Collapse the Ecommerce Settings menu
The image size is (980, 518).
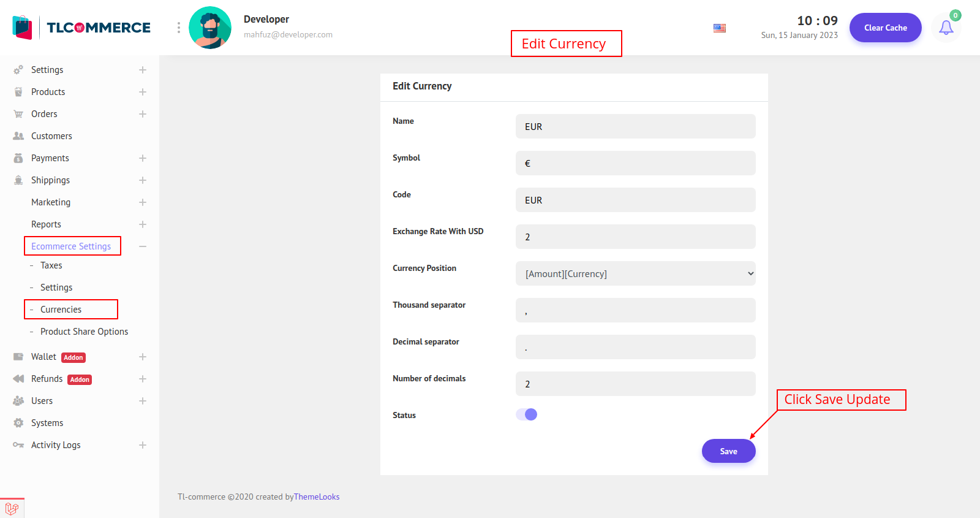coord(143,246)
